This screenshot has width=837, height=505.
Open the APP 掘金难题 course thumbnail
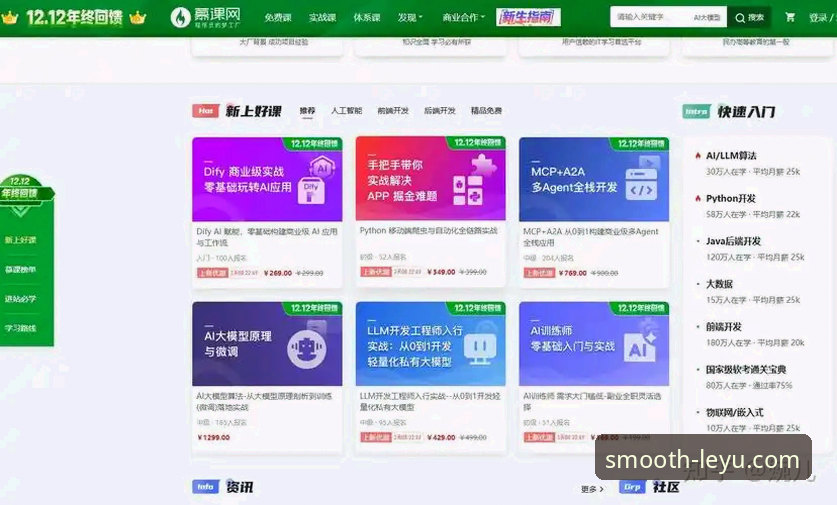coord(430,178)
